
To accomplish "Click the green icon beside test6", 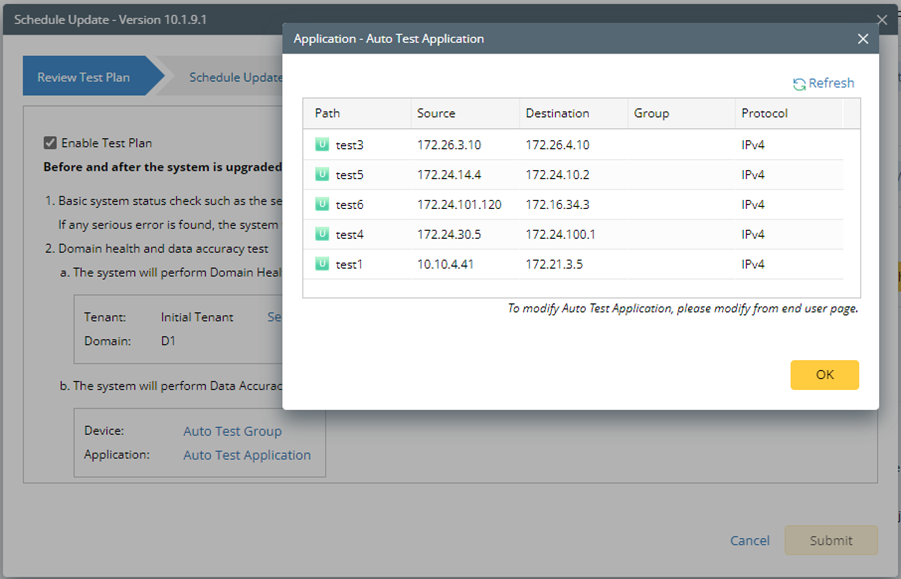I will click(322, 204).
